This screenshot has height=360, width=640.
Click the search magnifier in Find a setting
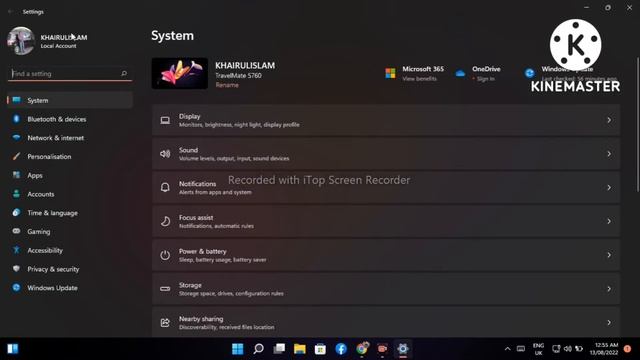[124, 73]
